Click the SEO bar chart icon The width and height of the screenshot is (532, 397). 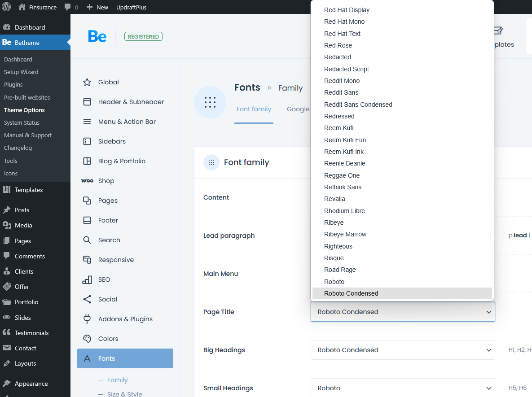point(87,279)
